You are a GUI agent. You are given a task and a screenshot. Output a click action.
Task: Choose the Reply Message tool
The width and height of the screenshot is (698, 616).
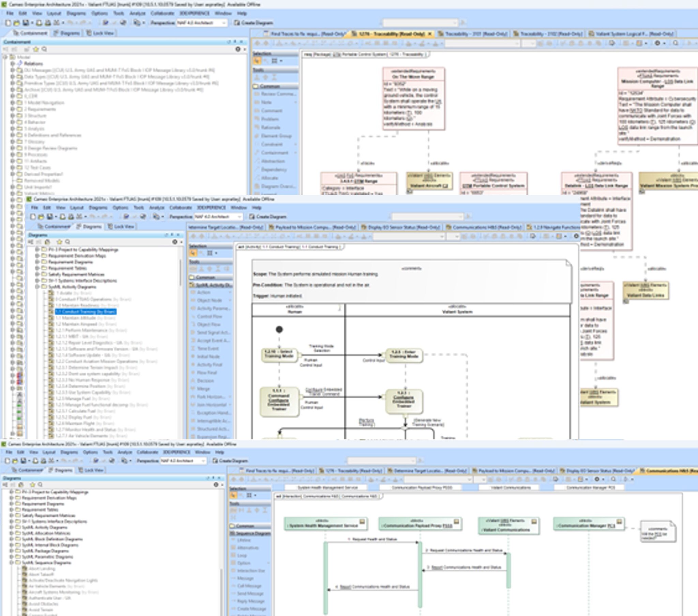point(251,601)
